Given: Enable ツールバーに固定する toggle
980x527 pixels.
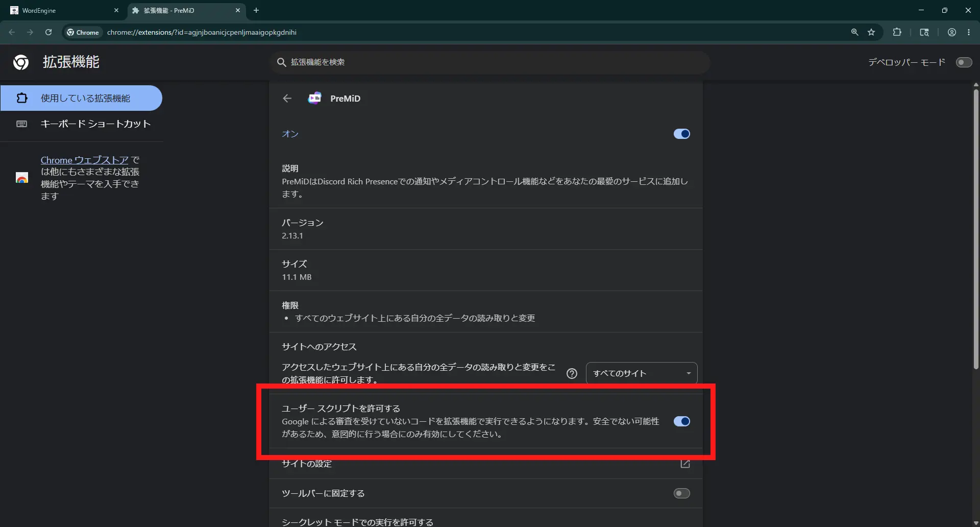Looking at the screenshot, I should click(x=681, y=493).
